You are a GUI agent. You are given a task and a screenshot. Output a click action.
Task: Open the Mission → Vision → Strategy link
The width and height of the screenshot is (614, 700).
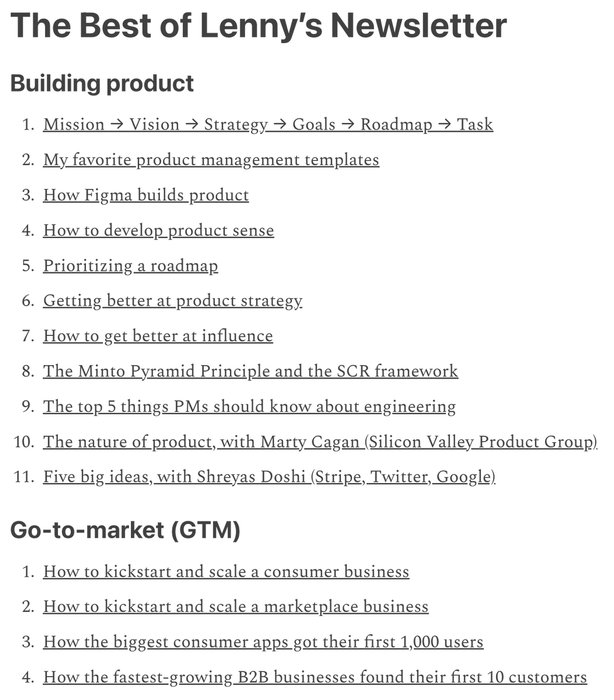pyautogui.click(x=267, y=125)
